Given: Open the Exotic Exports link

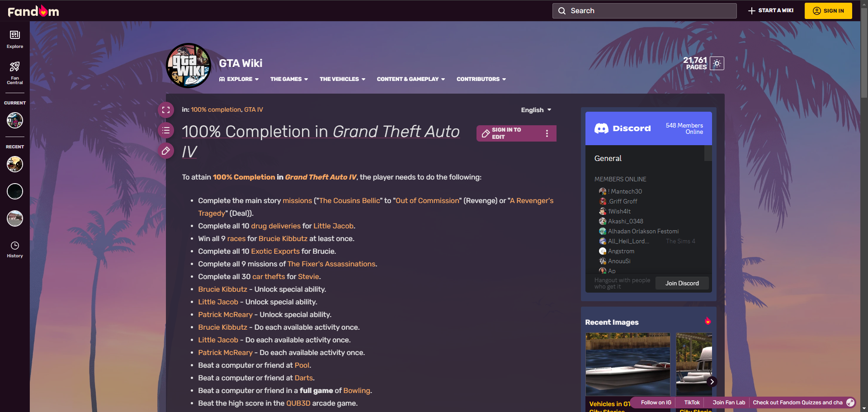Looking at the screenshot, I should pos(275,251).
